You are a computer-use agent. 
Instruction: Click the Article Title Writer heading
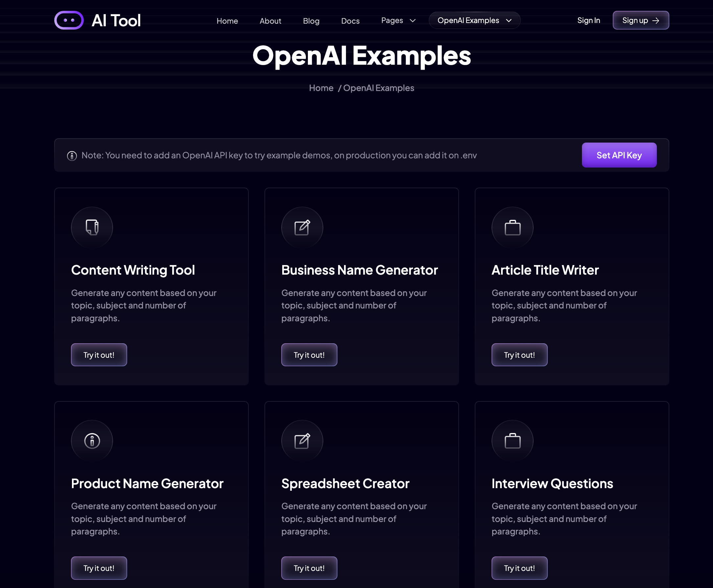(545, 270)
